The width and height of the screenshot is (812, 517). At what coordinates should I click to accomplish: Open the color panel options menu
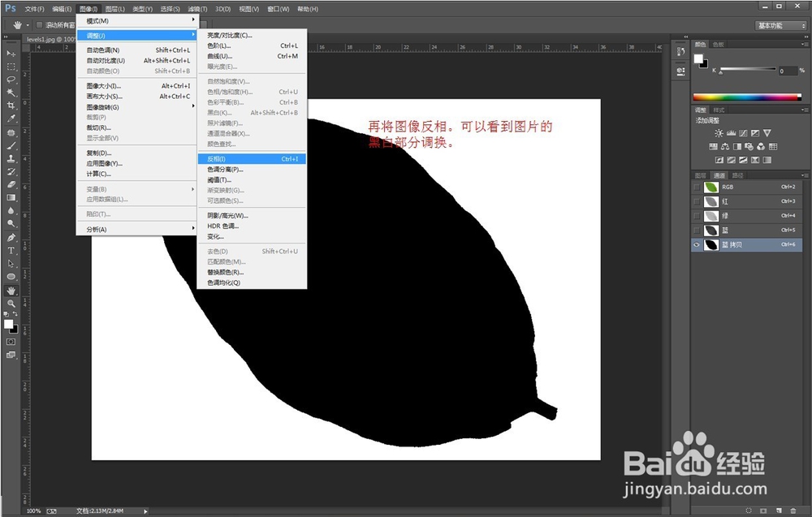[x=804, y=45]
